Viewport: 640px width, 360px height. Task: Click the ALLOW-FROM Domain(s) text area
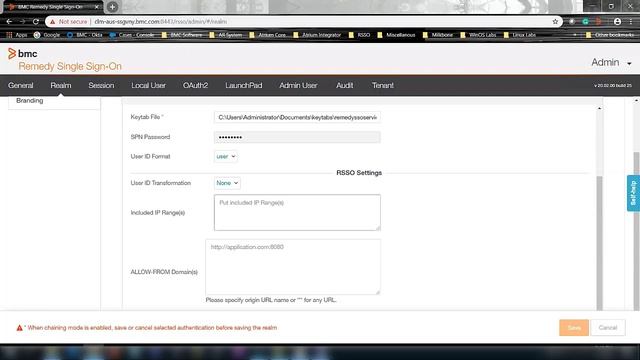[293, 267]
